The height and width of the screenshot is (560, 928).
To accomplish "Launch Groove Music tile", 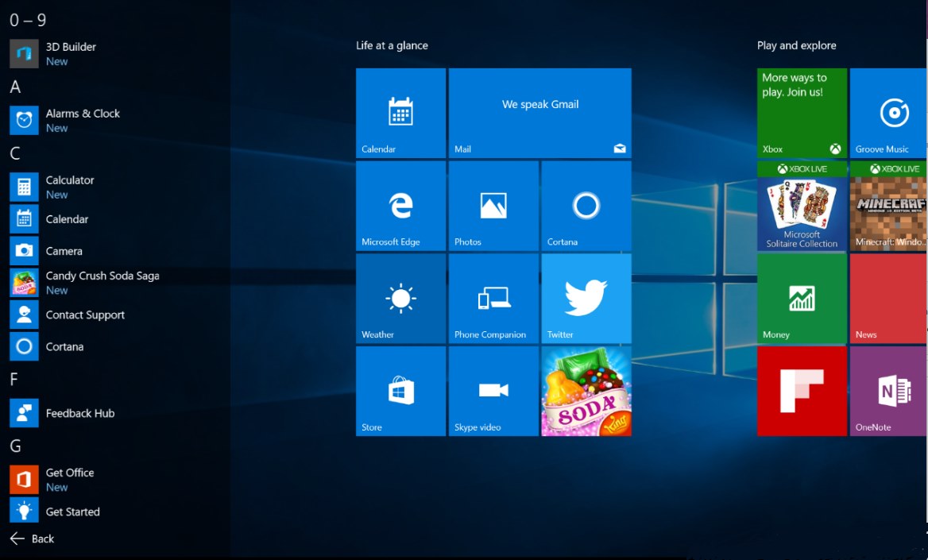I will 888,113.
